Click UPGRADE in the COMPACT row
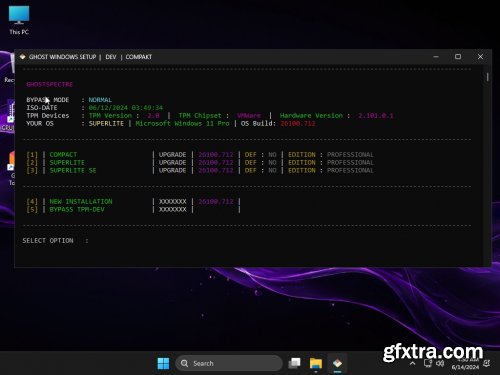This screenshot has width=500, height=375. pos(172,155)
